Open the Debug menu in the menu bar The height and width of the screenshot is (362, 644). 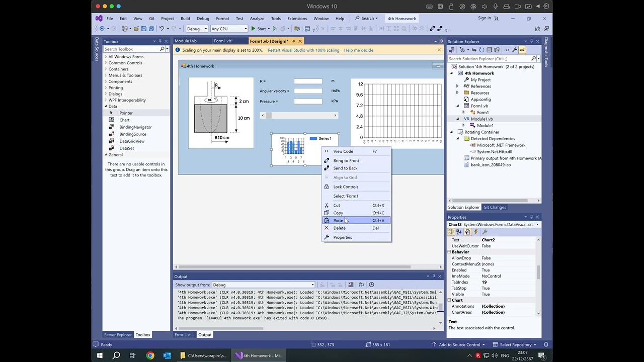(x=203, y=19)
